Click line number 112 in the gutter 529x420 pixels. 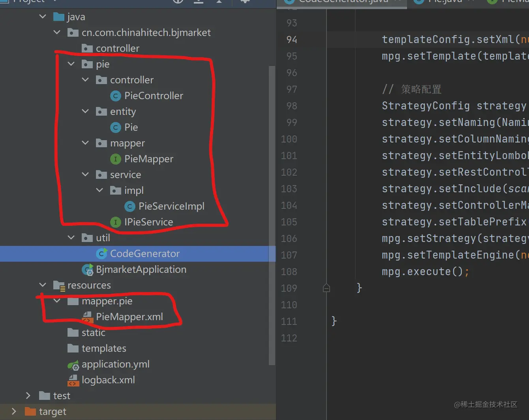289,338
